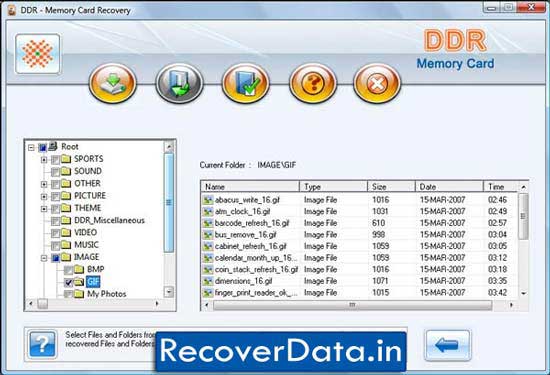
Task: Expand the PICTURE tree node
Action: 44,197
